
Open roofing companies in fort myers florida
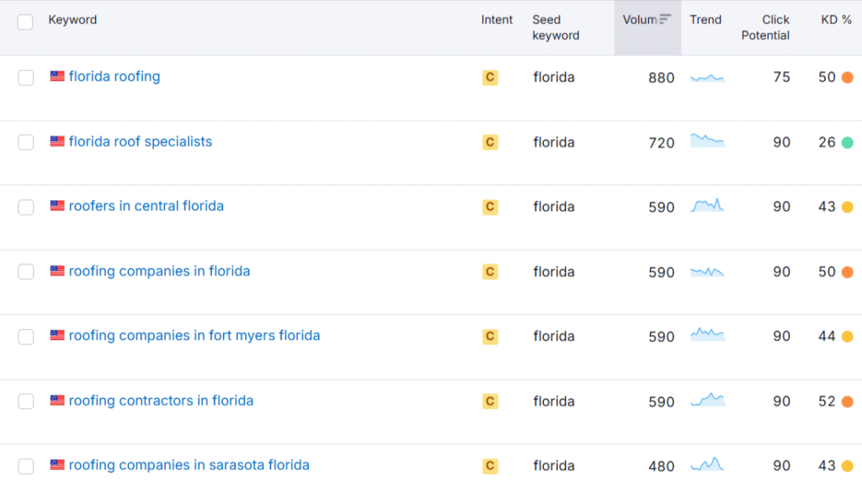coord(194,335)
